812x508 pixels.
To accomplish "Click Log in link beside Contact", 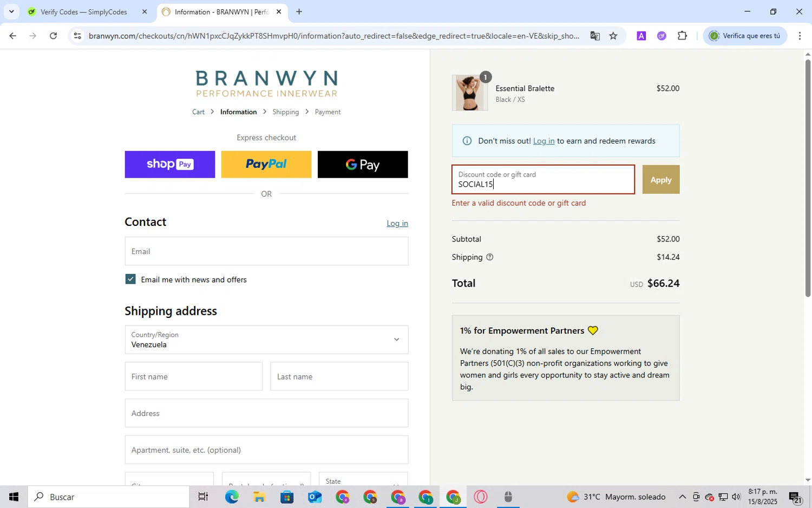I will 397,224.
